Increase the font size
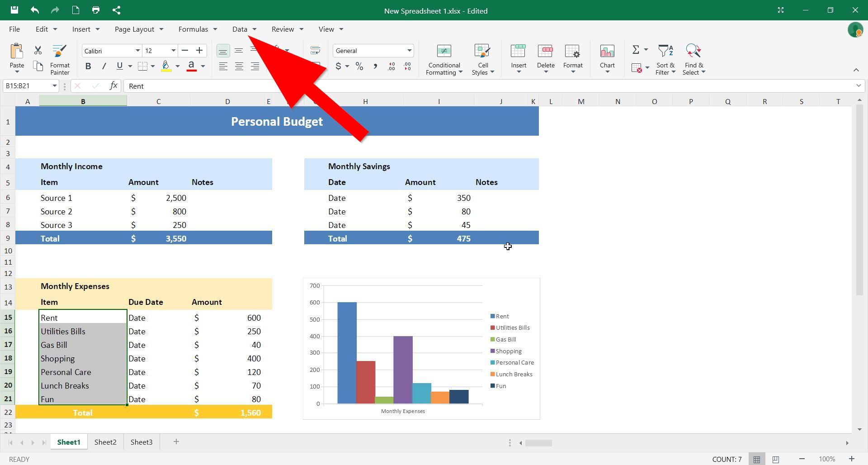The image size is (868, 465). pos(199,50)
